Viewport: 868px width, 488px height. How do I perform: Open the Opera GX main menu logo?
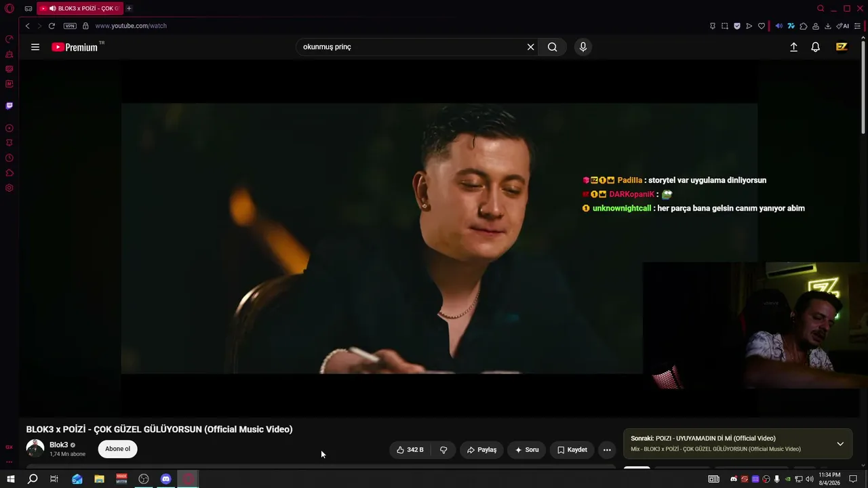point(9,9)
